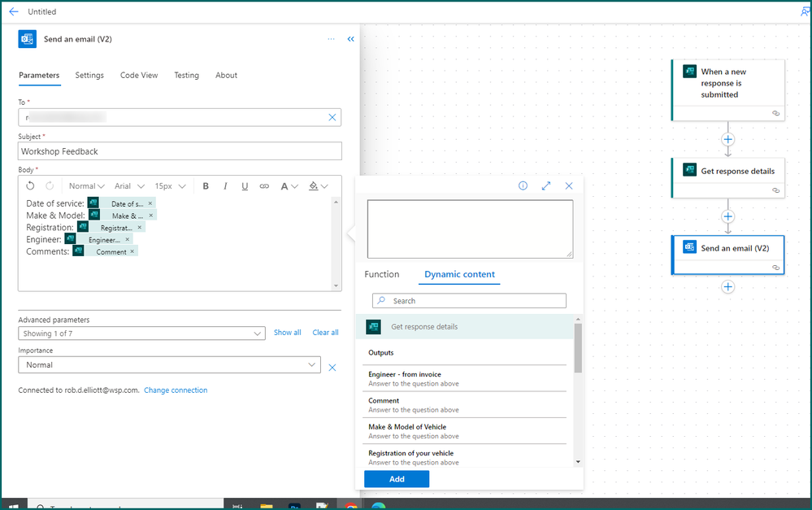
Task: Remove the Importance parameter
Action: tap(332, 368)
